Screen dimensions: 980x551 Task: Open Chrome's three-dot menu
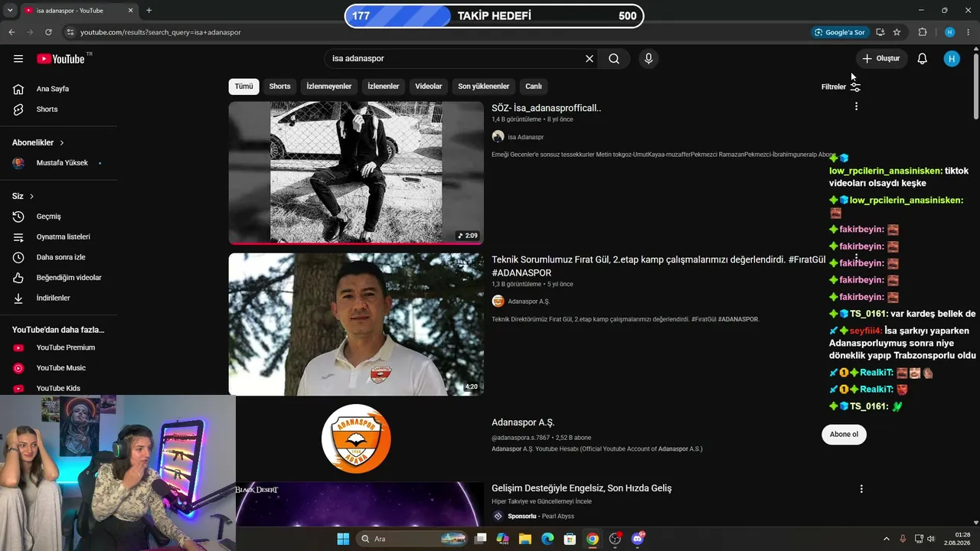(969, 32)
